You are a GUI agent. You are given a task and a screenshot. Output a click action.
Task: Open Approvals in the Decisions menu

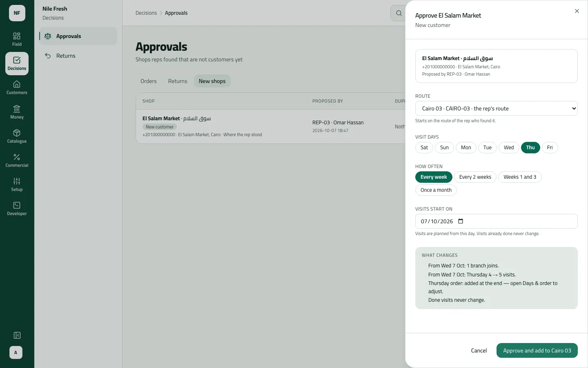tap(78, 36)
